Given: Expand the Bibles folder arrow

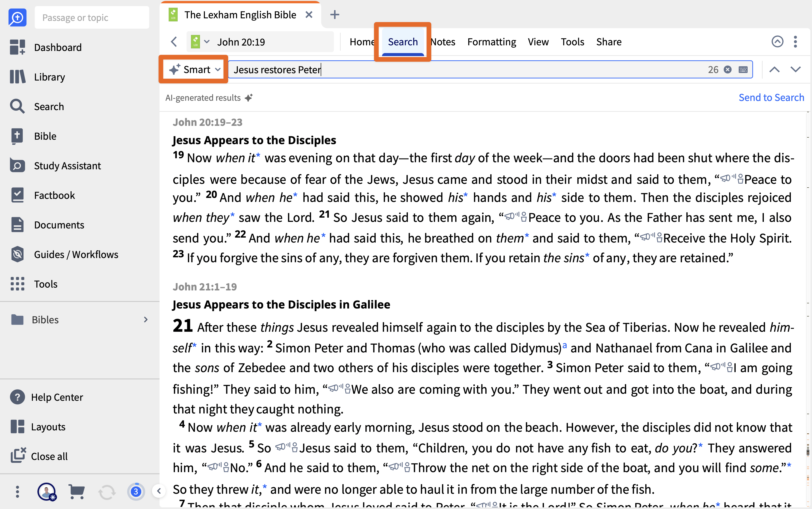Looking at the screenshot, I should (x=145, y=320).
